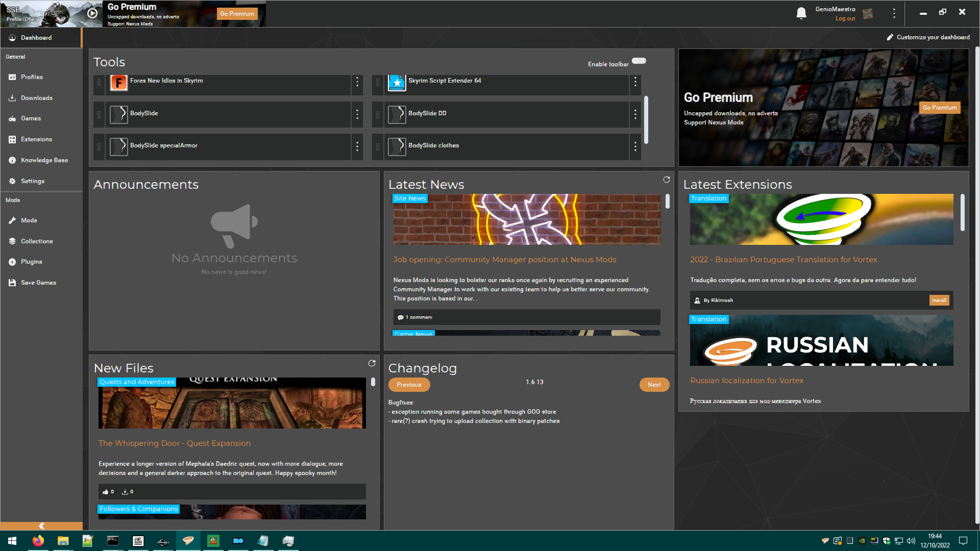980x551 pixels.
Task: Open the Settings page
Action: (x=41, y=181)
